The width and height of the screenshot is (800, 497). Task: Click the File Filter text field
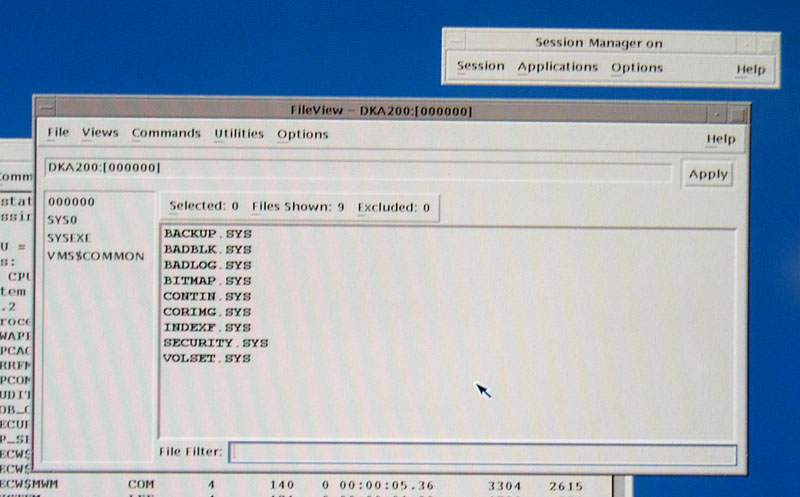pos(482,453)
